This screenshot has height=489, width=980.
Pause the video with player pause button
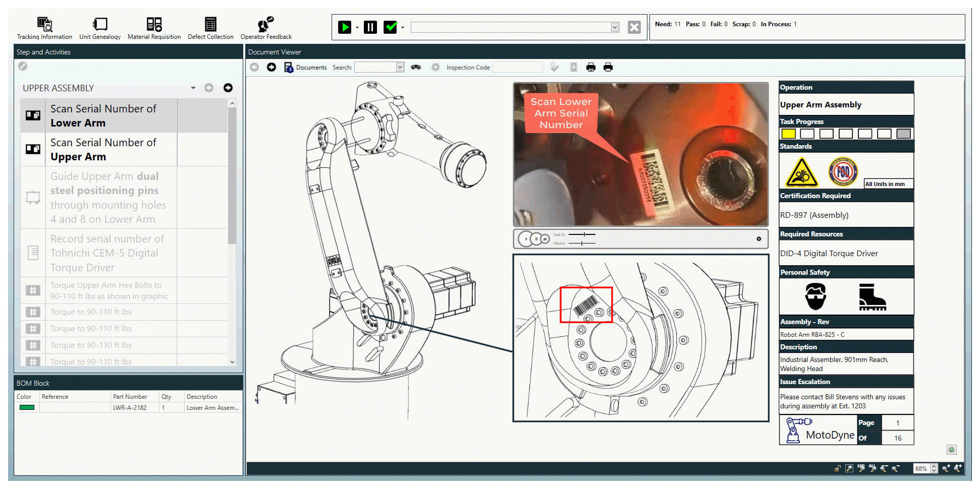(536, 239)
